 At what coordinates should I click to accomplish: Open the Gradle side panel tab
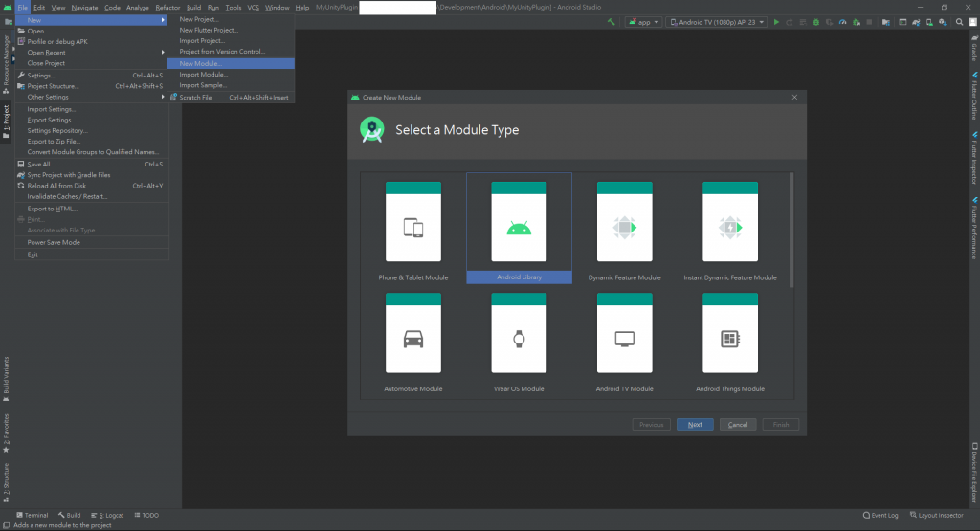click(x=974, y=48)
